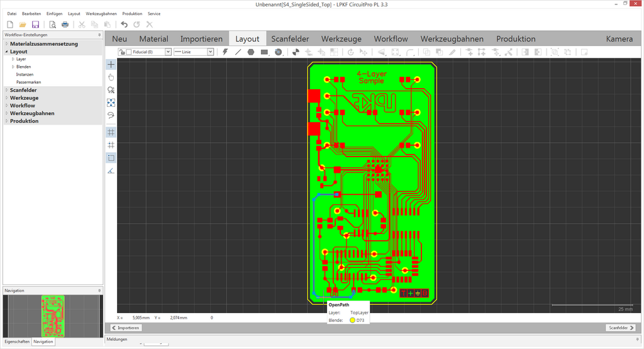Click the zoom window magnifier tool
The image size is (644, 349).
(x=111, y=90)
